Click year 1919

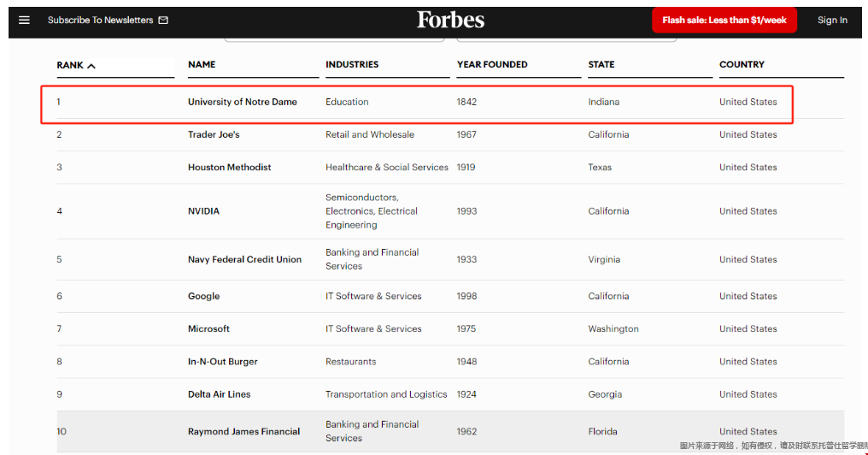(466, 168)
